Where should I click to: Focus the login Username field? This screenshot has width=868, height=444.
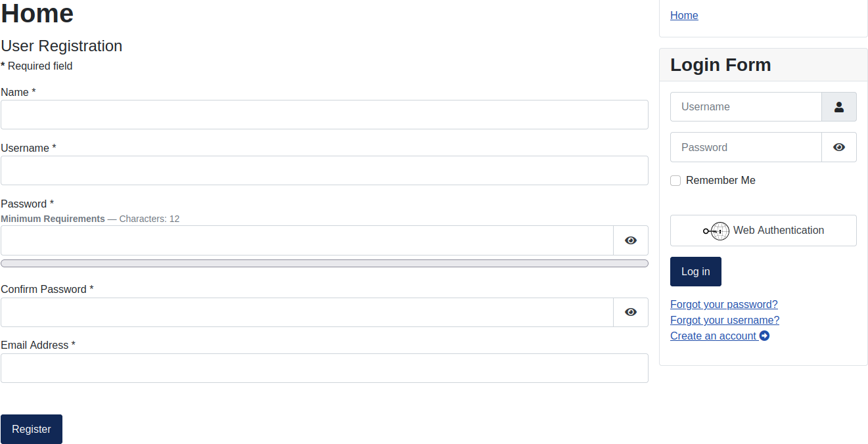(746, 106)
